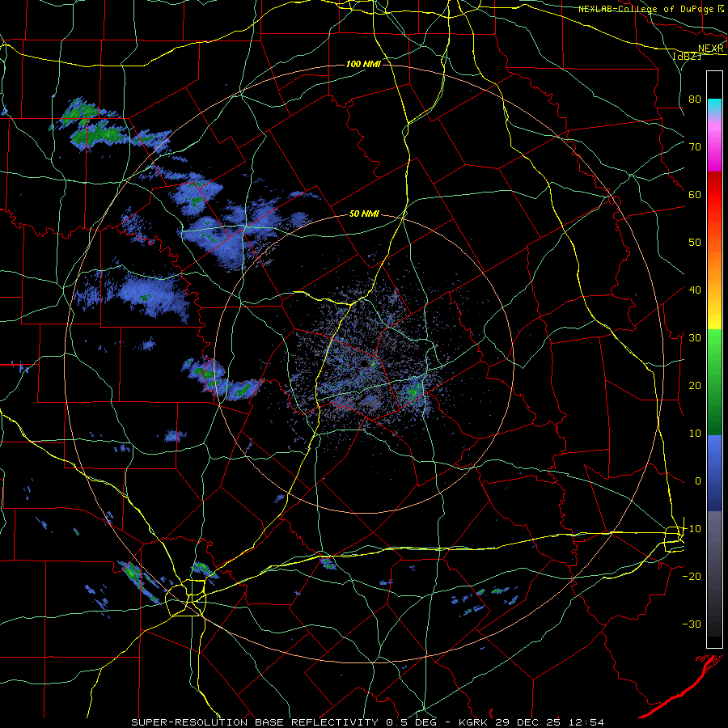
Task: Click the -20 value on dBZ scale
Action: pos(692,576)
